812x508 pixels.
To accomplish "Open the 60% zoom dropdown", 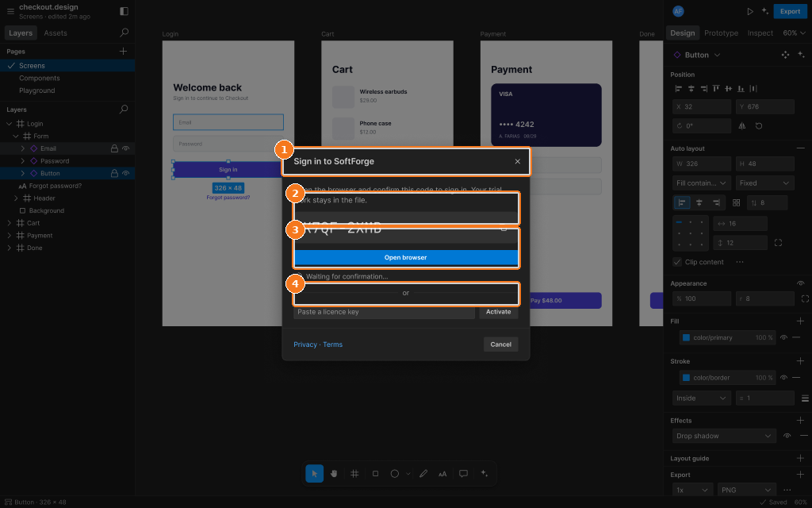I will point(794,33).
